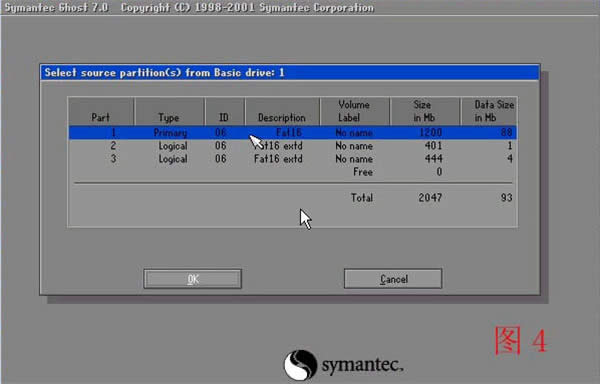Click the 444 size value in row 3
Viewport: 600px width, 384px height.
point(433,159)
